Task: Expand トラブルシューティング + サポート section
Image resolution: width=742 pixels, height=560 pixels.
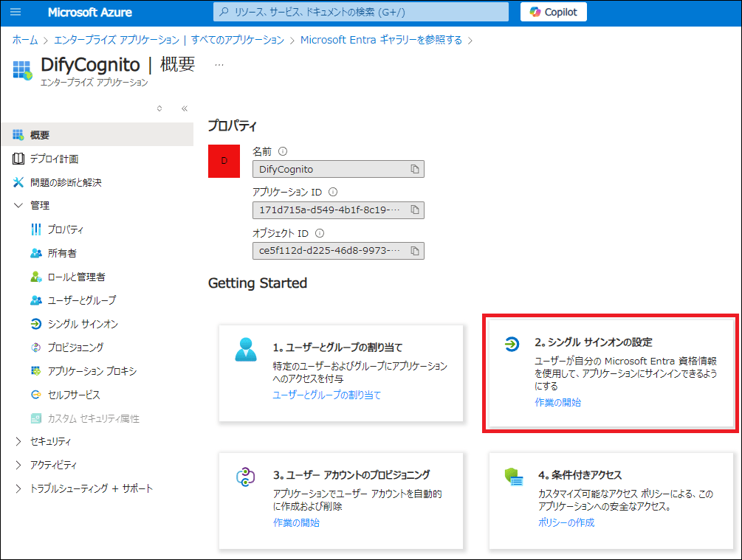Action: [18, 489]
